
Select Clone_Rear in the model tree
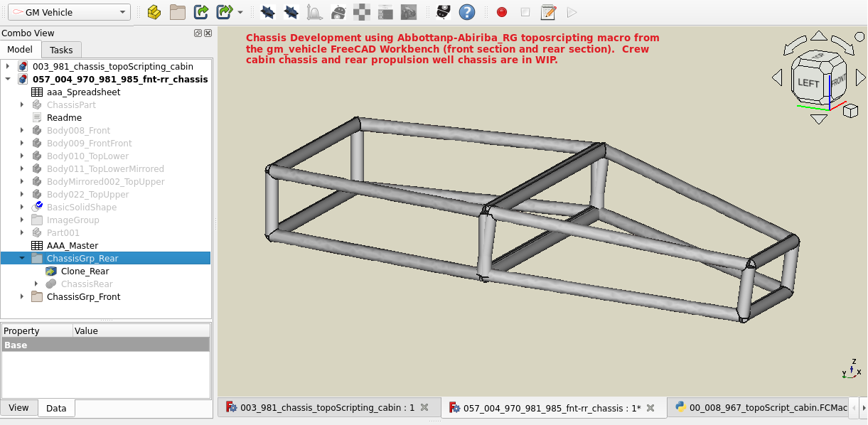click(x=85, y=271)
